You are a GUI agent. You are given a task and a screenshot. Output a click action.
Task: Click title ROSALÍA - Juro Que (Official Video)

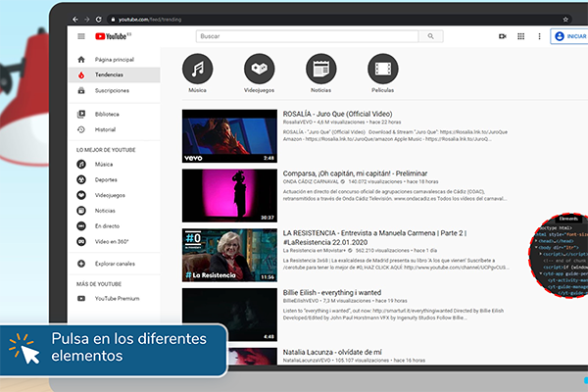[337, 114]
